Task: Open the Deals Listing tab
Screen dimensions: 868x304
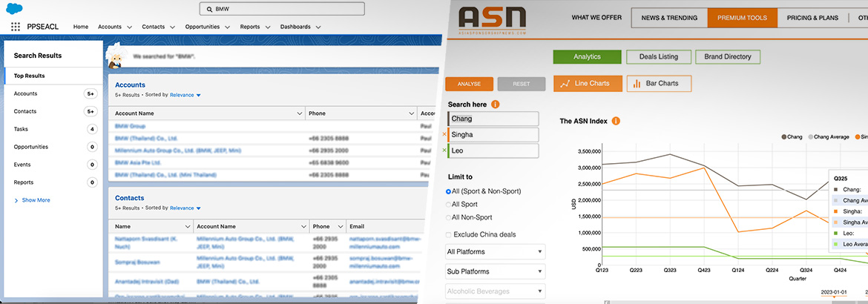Action: pos(657,56)
